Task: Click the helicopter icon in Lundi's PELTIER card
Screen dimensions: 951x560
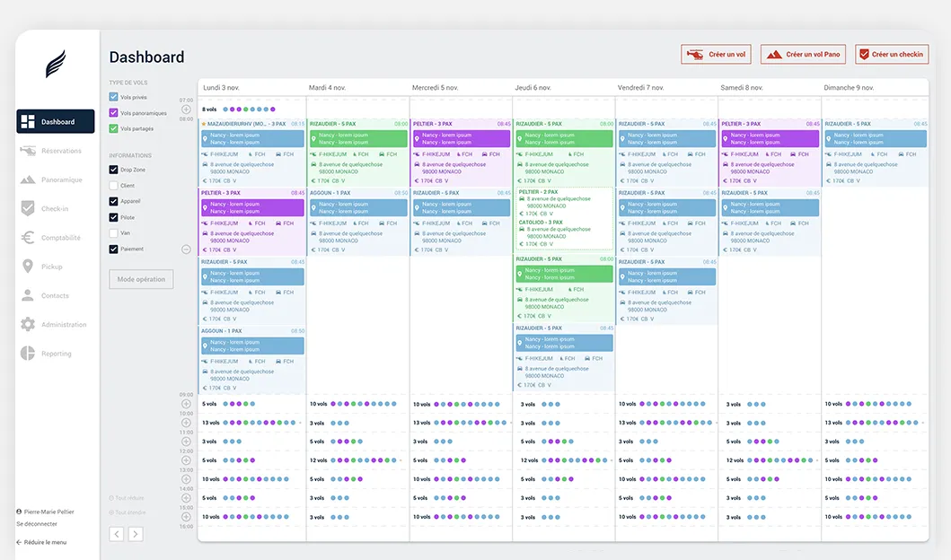Action: pyautogui.click(x=205, y=223)
